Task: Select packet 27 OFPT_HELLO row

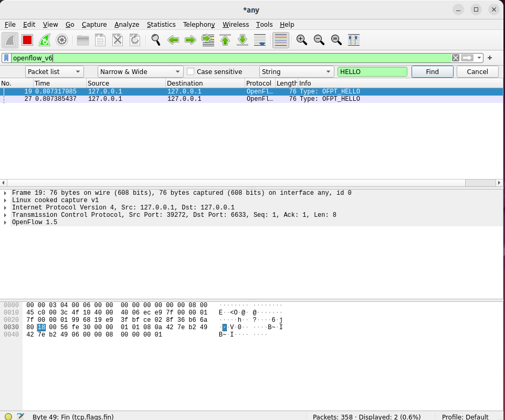Action: click(x=251, y=99)
